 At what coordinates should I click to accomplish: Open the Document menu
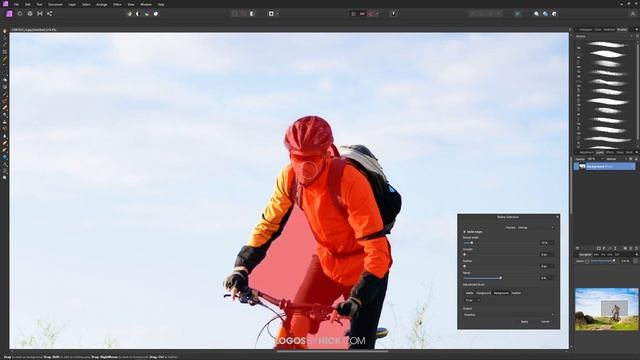click(x=56, y=4)
